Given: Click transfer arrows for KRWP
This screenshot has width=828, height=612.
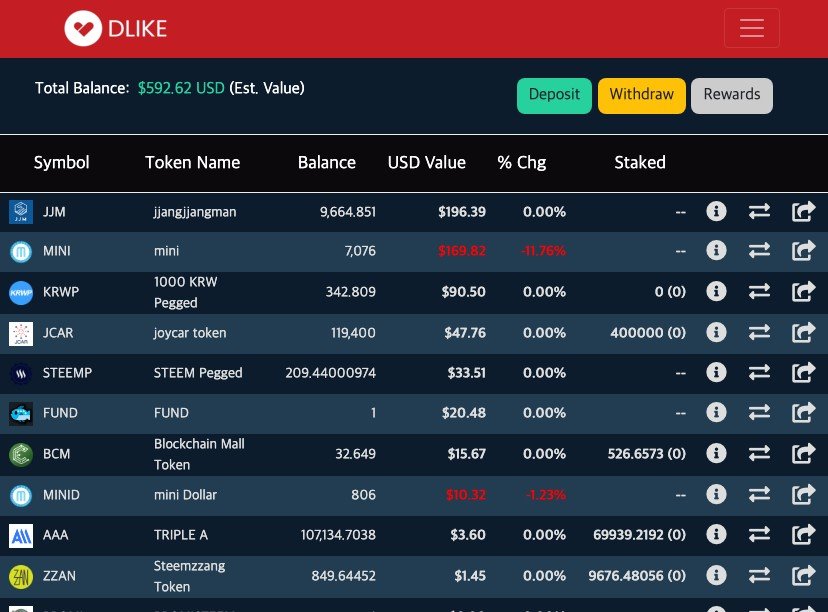Looking at the screenshot, I should [759, 291].
